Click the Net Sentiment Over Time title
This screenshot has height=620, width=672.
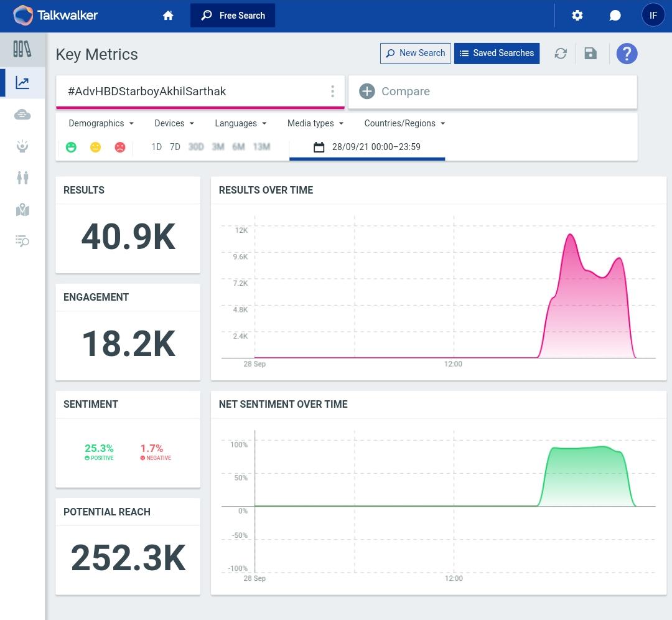[283, 405]
